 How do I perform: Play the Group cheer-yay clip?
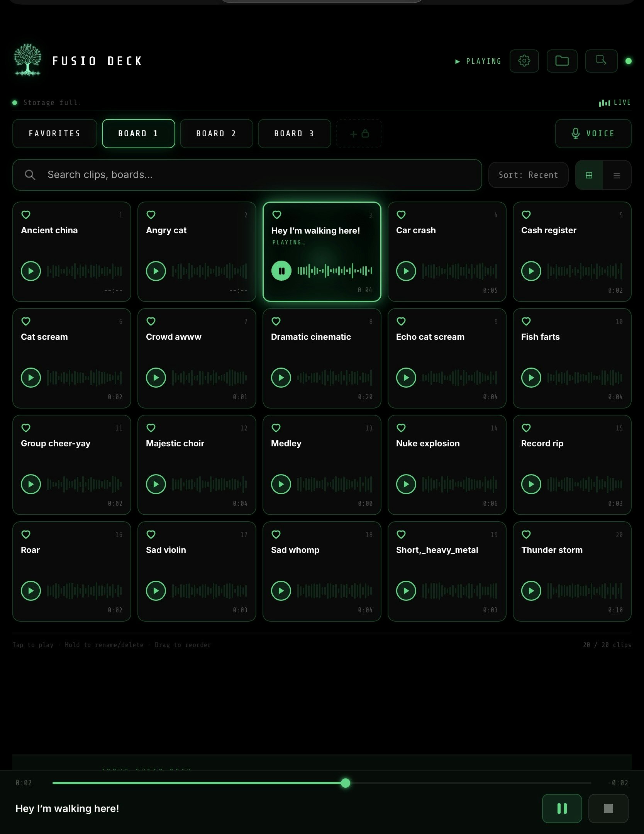point(31,484)
